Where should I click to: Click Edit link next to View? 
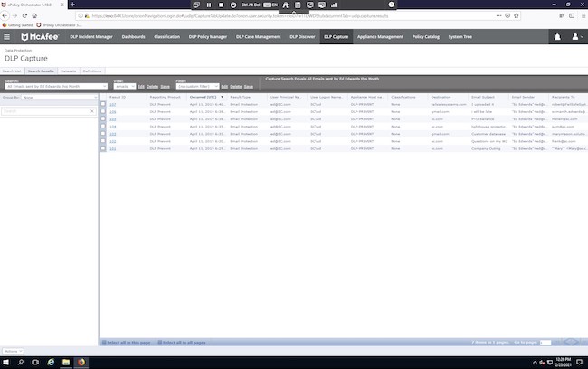(141, 87)
